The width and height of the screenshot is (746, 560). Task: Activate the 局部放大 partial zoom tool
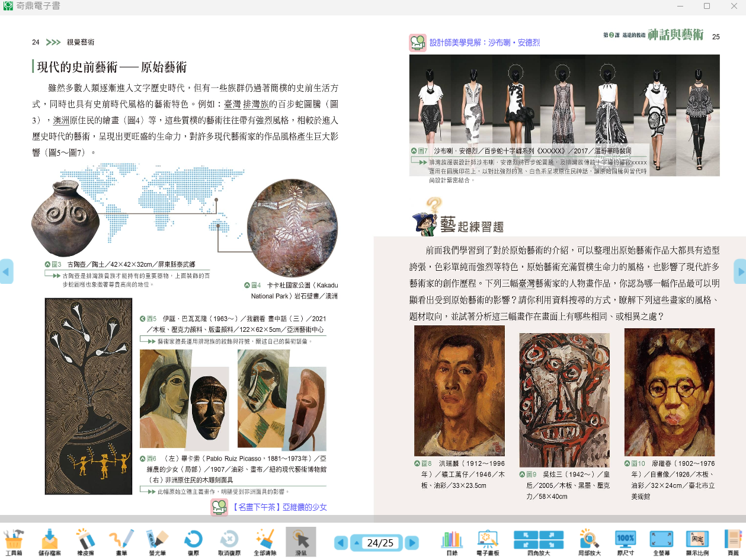[x=590, y=542]
